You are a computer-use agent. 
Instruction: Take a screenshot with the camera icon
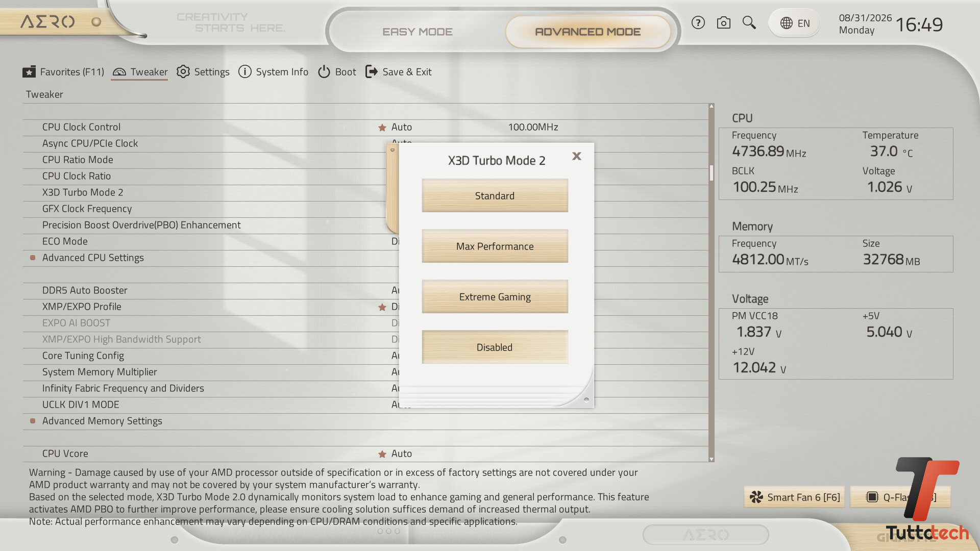click(723, 23)
